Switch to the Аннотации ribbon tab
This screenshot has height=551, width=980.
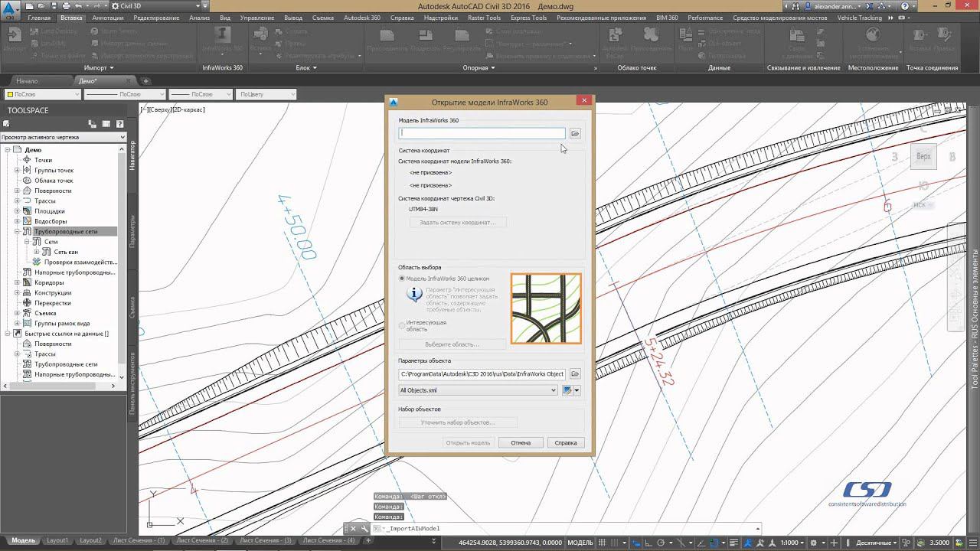click(107, 18)
